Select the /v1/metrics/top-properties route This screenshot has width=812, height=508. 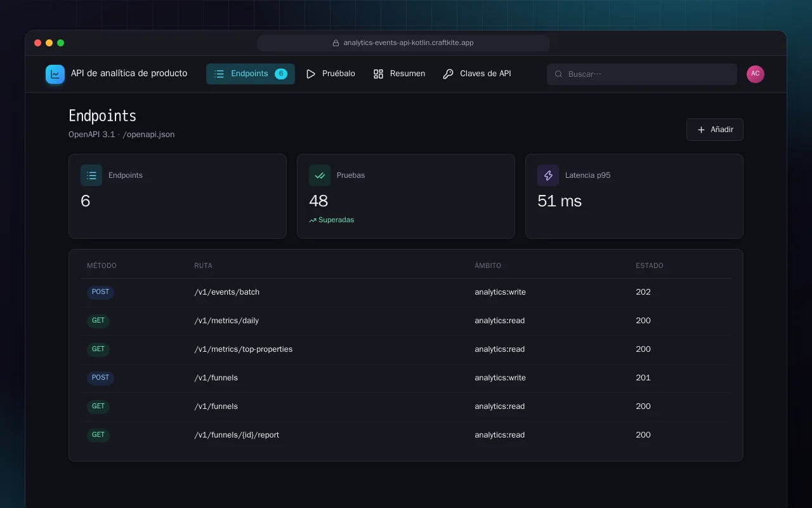point(244,349)
